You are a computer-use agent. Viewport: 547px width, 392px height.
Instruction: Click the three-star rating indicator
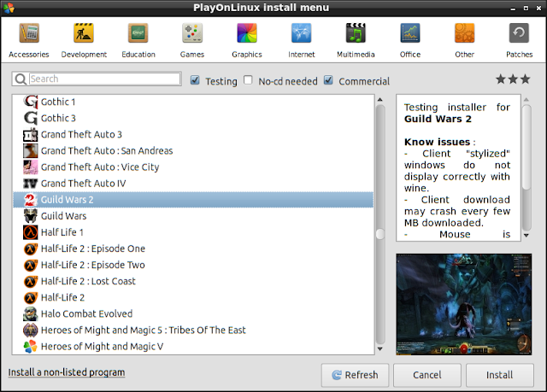pos(513,79)
